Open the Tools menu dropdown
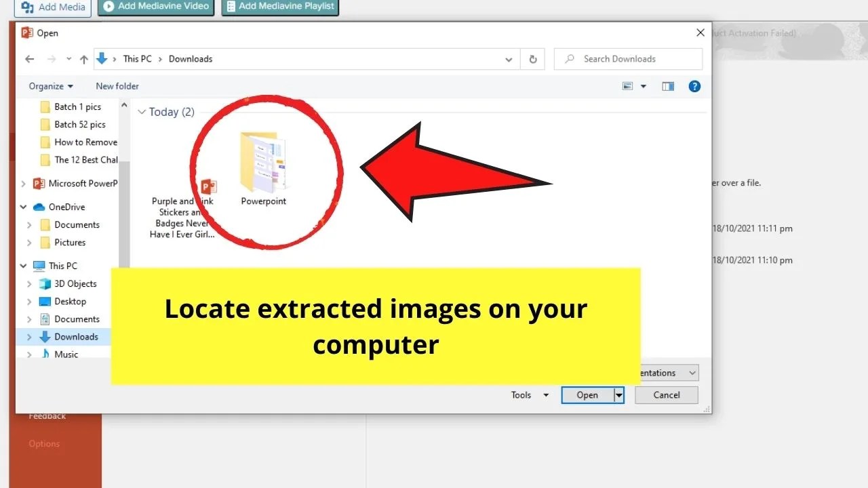The height and width of the screenshot is (488, 868). (x=529, y=394)
